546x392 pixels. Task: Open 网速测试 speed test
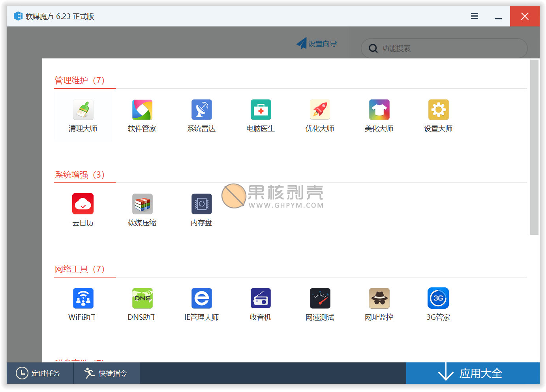pos(320,305)
